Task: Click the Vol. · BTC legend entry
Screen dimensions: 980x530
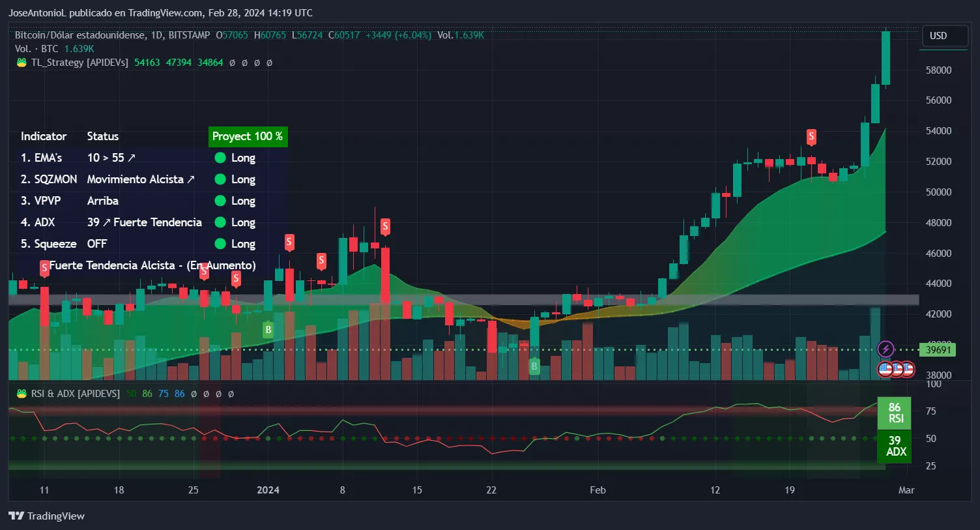Action: coord(36,49)
